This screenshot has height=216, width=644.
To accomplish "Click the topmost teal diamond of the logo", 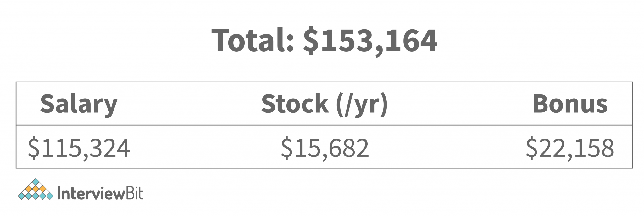I will pyautogui.click(x=36, y=181).
